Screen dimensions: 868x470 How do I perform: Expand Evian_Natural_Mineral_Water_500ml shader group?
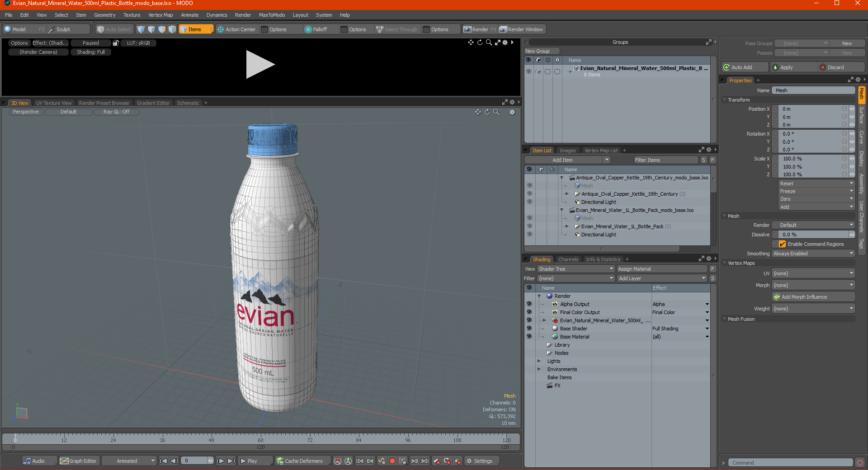(x=545, y=320)
